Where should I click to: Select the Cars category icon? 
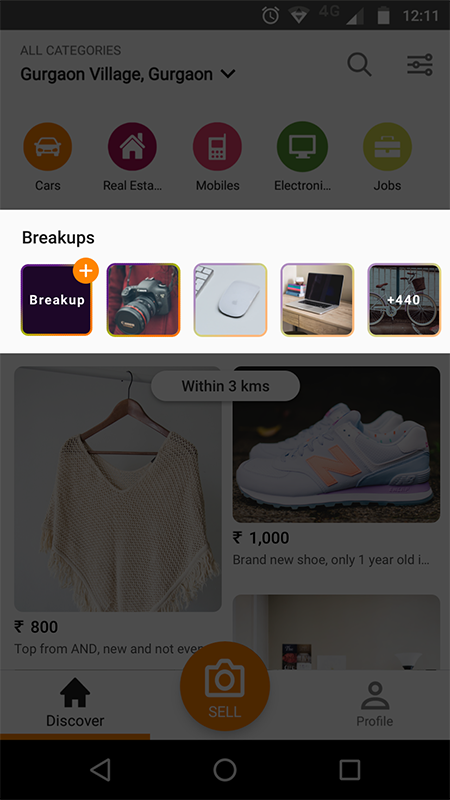pyautogui.click(x=47, y=147)
